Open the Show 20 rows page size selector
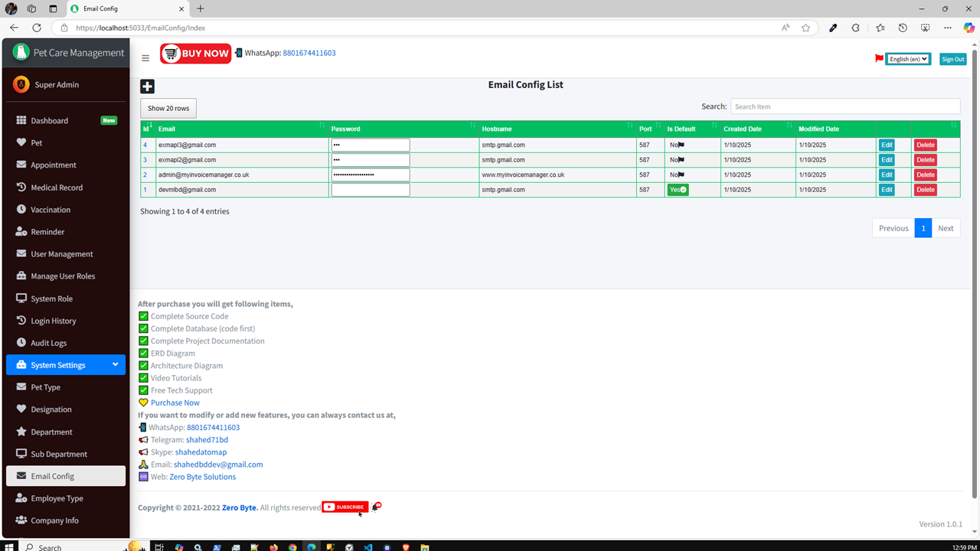This screenshot has width=980, height=551. 168,108
